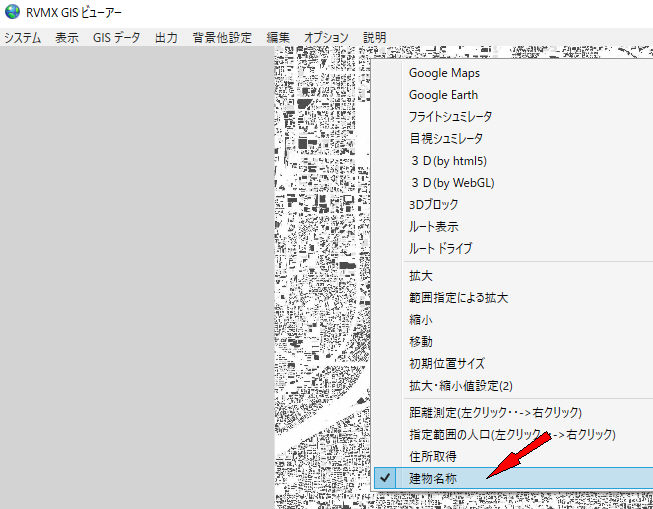
Task: Open the 出力 menu
Action: (166, 38)
